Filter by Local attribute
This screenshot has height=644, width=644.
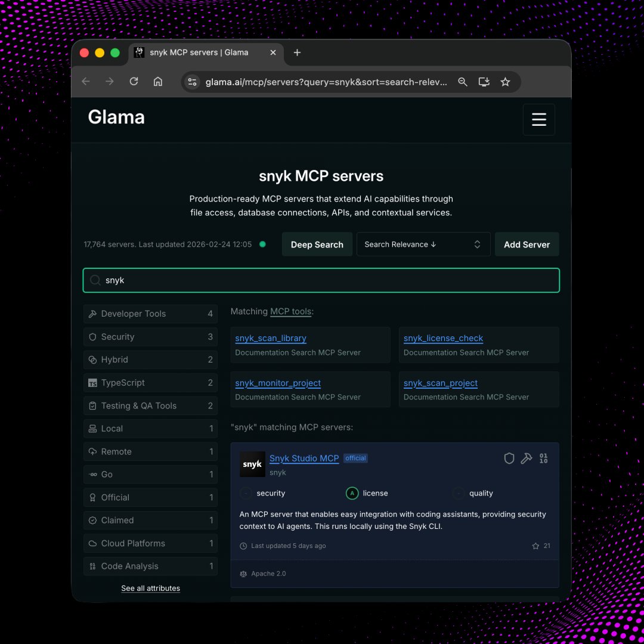point(150,429)
